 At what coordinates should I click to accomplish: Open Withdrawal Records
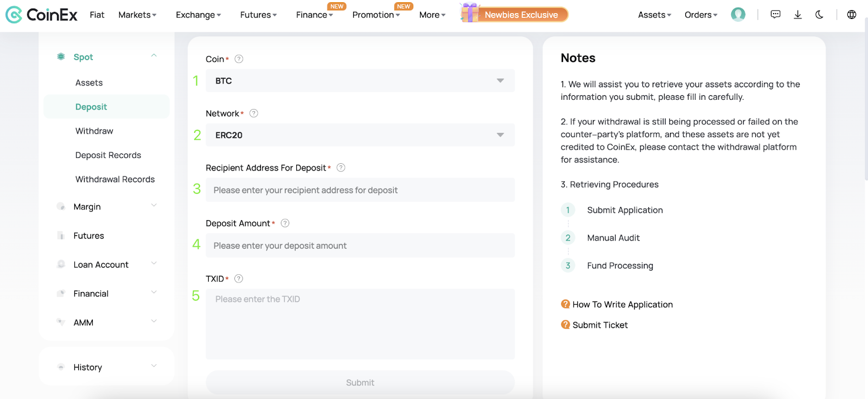pos(115,179)
